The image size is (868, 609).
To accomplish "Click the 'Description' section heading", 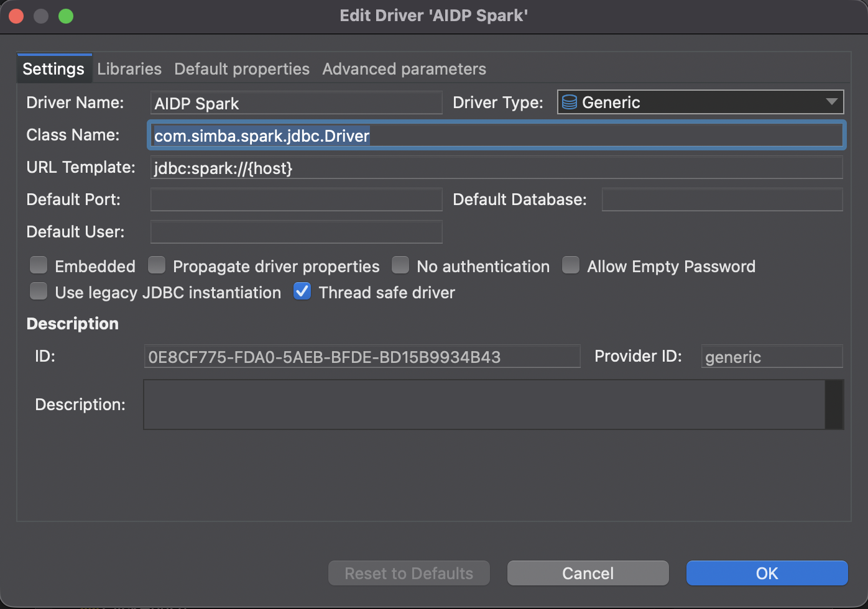I will [x=73, y=324].
